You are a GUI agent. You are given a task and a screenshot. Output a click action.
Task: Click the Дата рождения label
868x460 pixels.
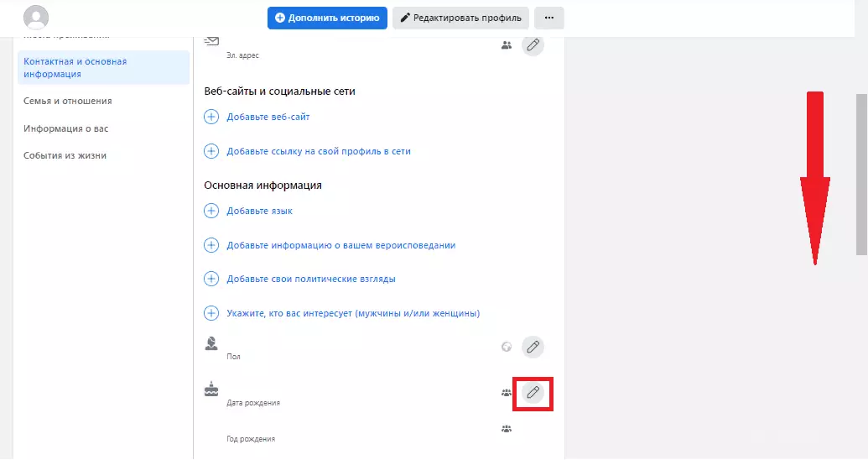coord(253,403)
